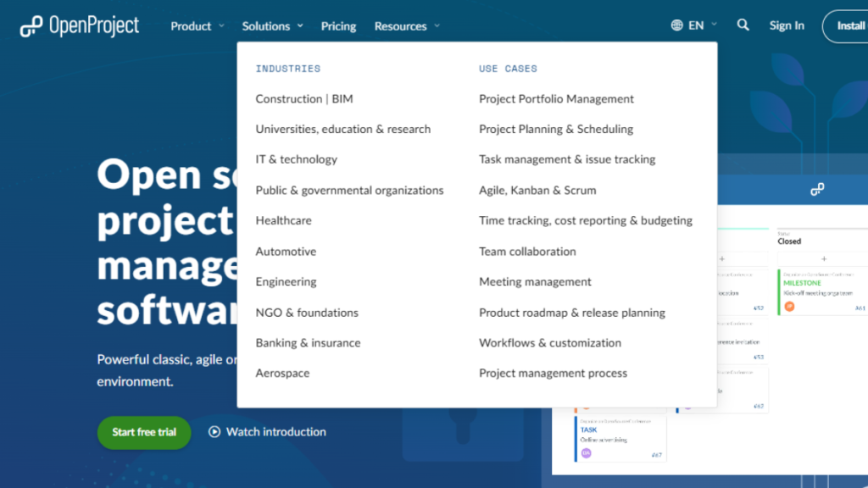The image size is (868, 488).
Task: Select Workflows & customization
Action: click(549, 343)
